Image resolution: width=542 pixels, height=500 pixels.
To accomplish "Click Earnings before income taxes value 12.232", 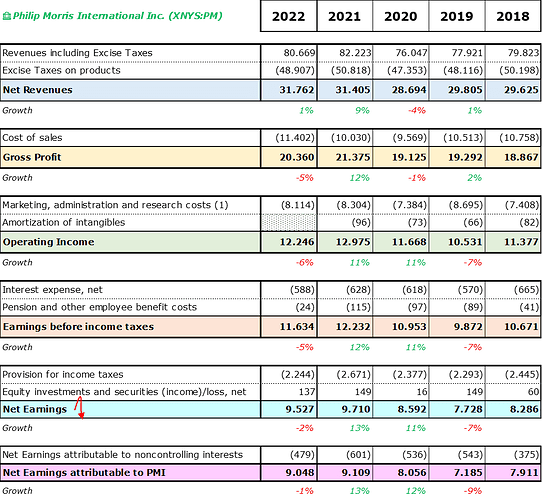I will point(353,327).
